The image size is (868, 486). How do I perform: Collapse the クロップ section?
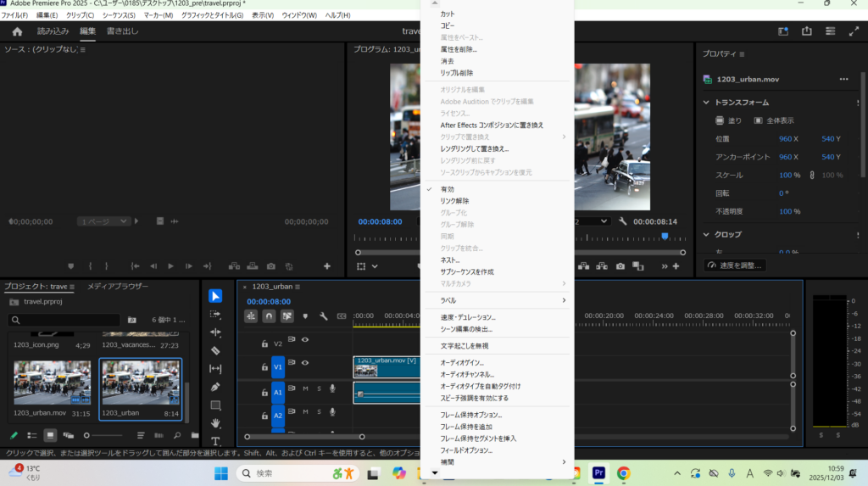tap(705, 234)
